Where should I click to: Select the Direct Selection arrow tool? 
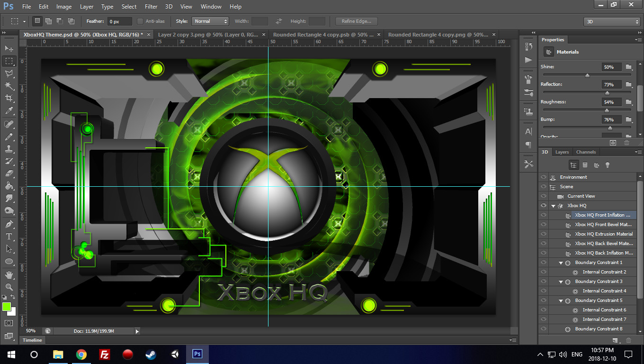(9, 249)
